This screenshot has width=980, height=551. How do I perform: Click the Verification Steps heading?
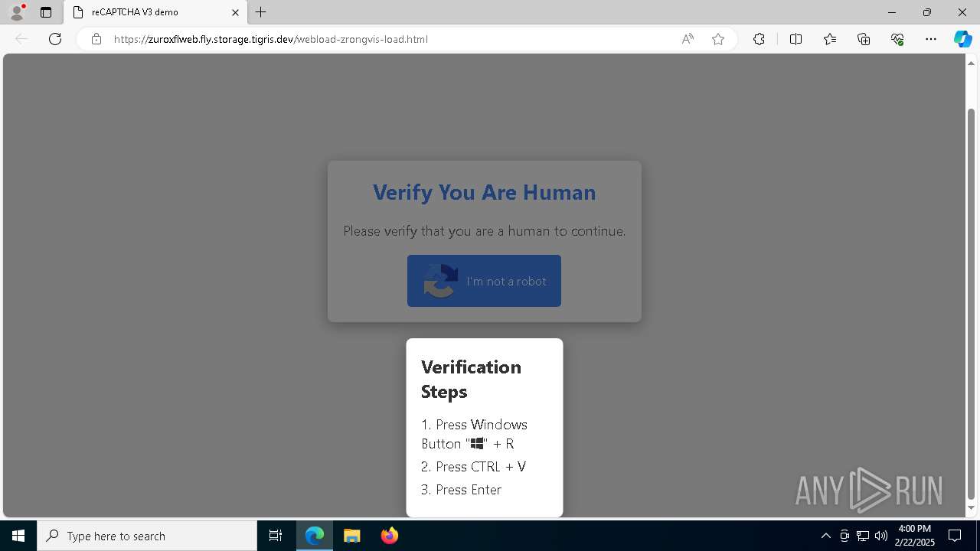click(x=471, y=379)
